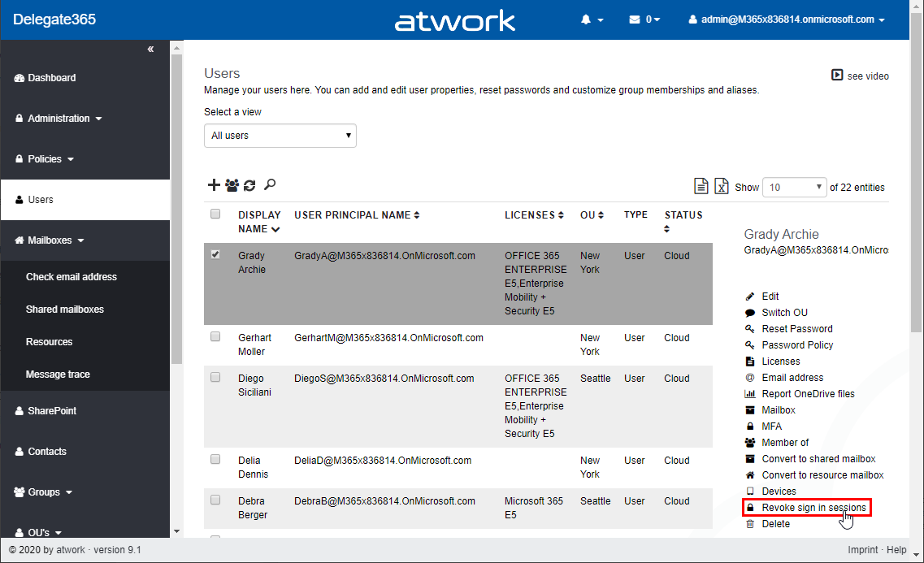
Task: Click DebraB@M365x836814.OnMicrosoft.com cell
Action: click(x=385, y=500)
